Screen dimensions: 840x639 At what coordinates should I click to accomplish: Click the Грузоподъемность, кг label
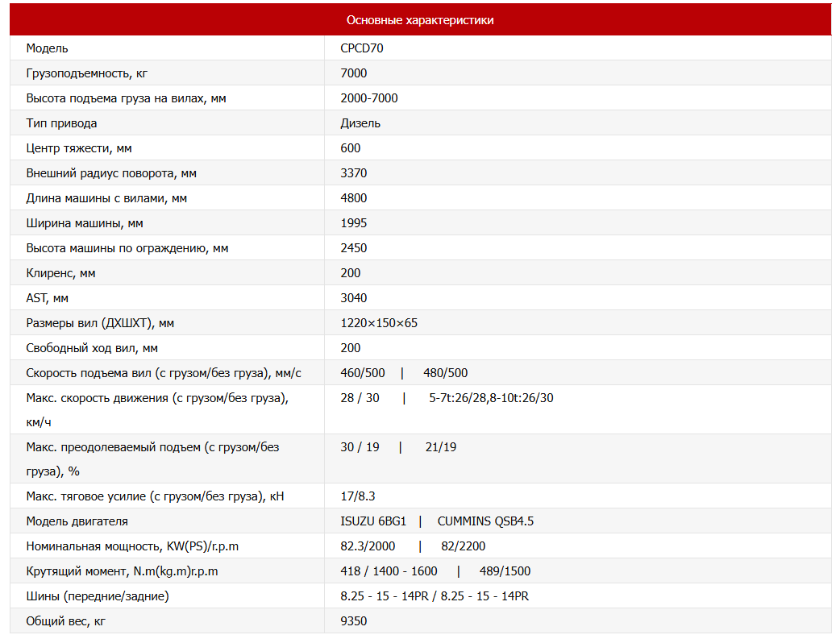point(87,73)
